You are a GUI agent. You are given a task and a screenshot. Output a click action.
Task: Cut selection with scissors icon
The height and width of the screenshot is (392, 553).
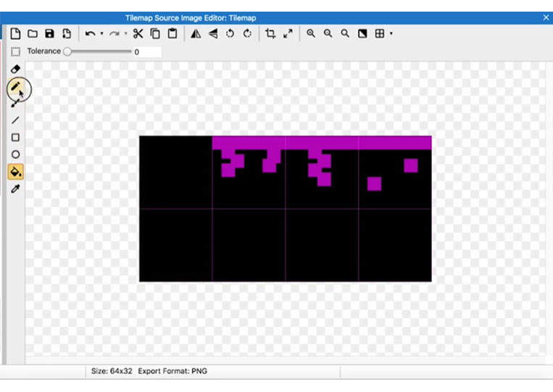[138, 34]
